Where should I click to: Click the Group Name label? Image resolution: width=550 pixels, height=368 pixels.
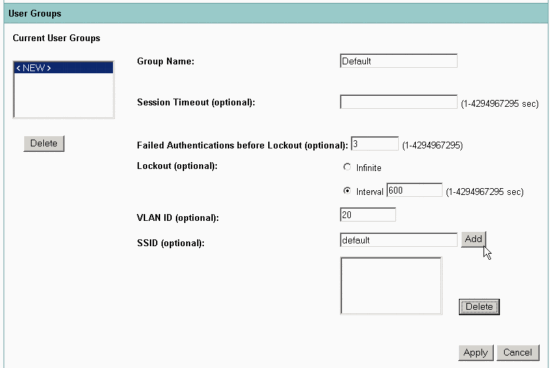[166, 61]
